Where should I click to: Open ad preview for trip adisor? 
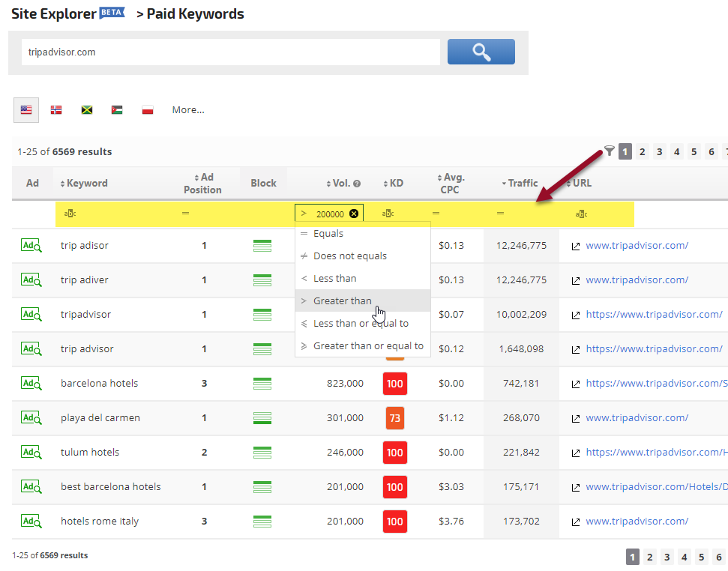(x=31, y=245)
